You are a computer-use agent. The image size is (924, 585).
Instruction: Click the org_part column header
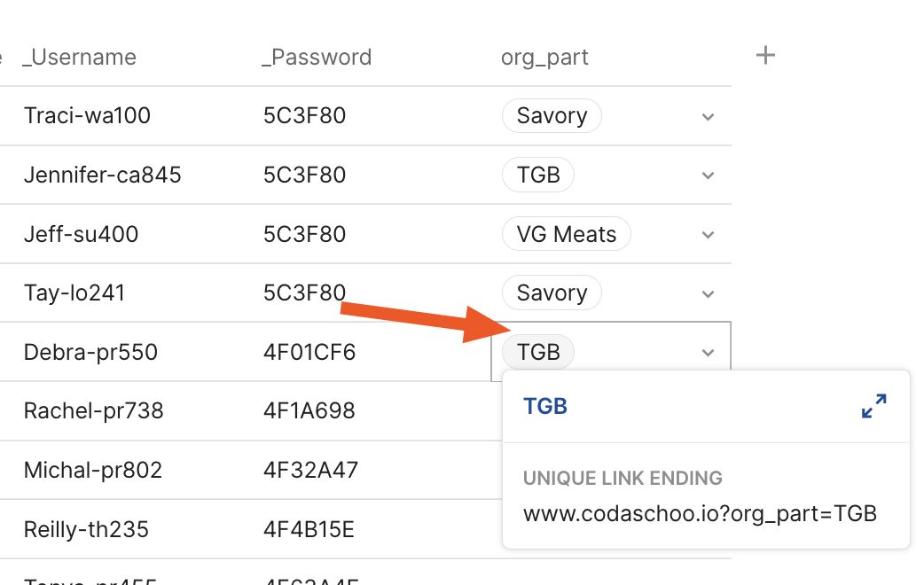coord(544,58)
